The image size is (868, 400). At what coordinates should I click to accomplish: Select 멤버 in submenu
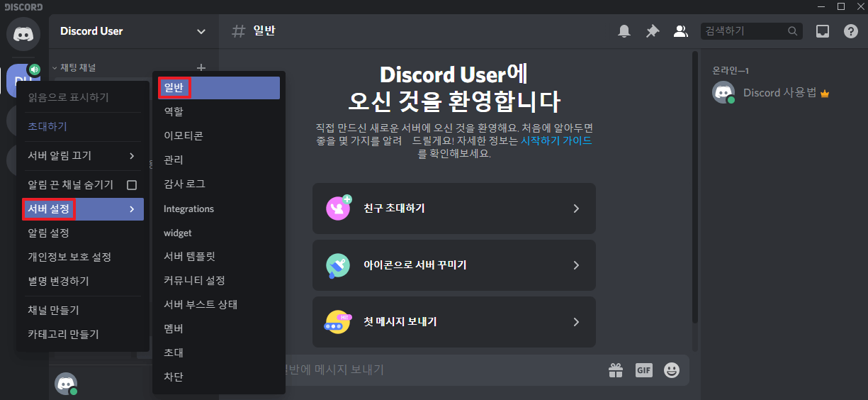click(x=219, y=328)
